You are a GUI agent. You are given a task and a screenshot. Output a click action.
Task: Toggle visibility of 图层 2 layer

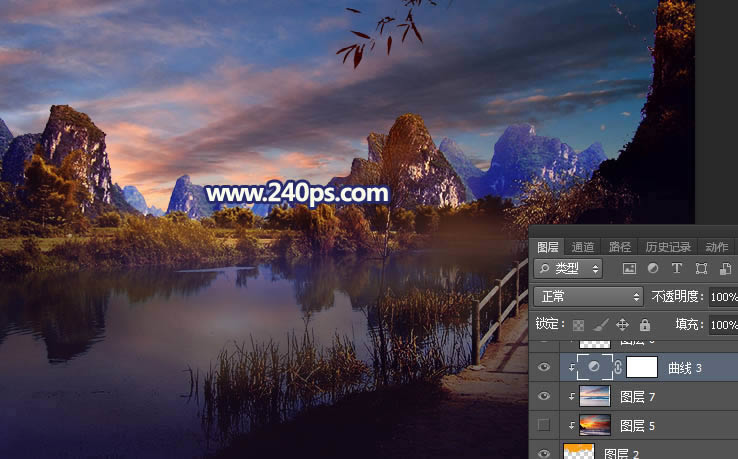[544, 453]
